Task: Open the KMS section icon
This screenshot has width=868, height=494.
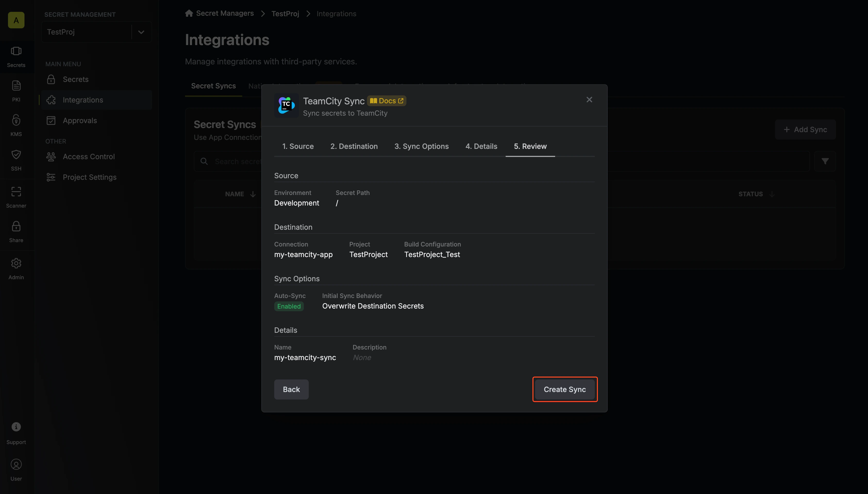Action: [x=16, y=120]
